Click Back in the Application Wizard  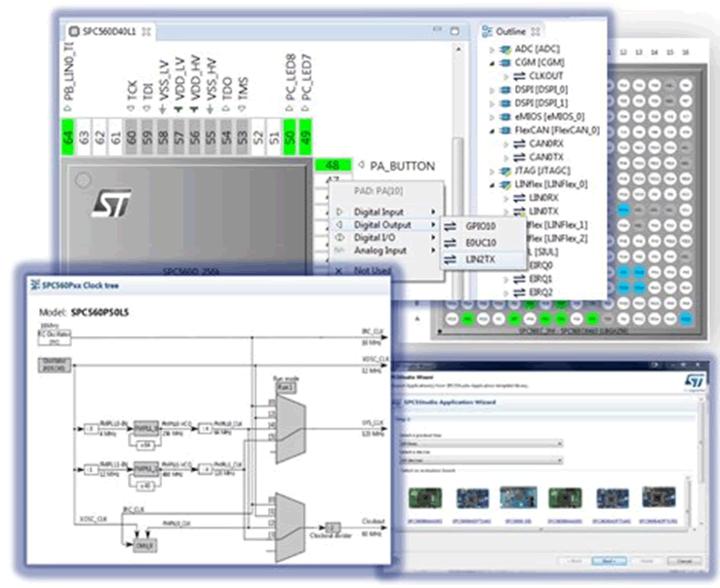574,561
